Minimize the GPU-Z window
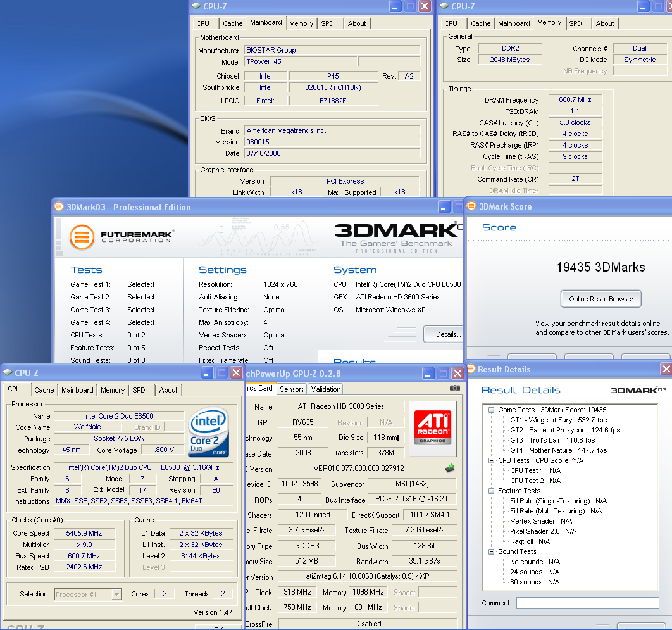Viewport: 672px width, 630px height. 428,373
